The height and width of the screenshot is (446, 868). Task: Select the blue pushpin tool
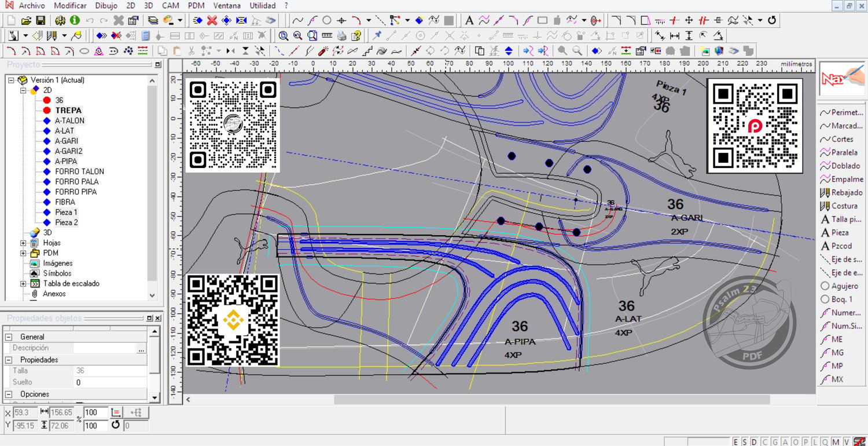pos(378,35)
